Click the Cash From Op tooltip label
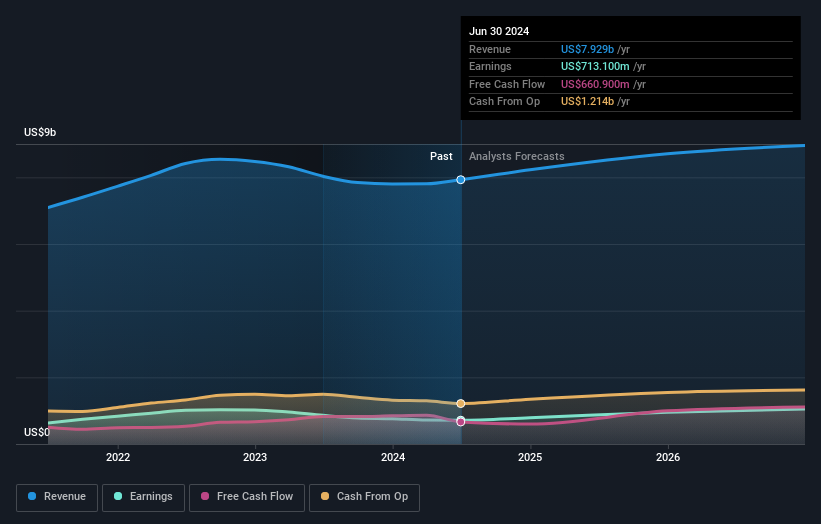The image size is (821, 524). click(x=504, y=102)
